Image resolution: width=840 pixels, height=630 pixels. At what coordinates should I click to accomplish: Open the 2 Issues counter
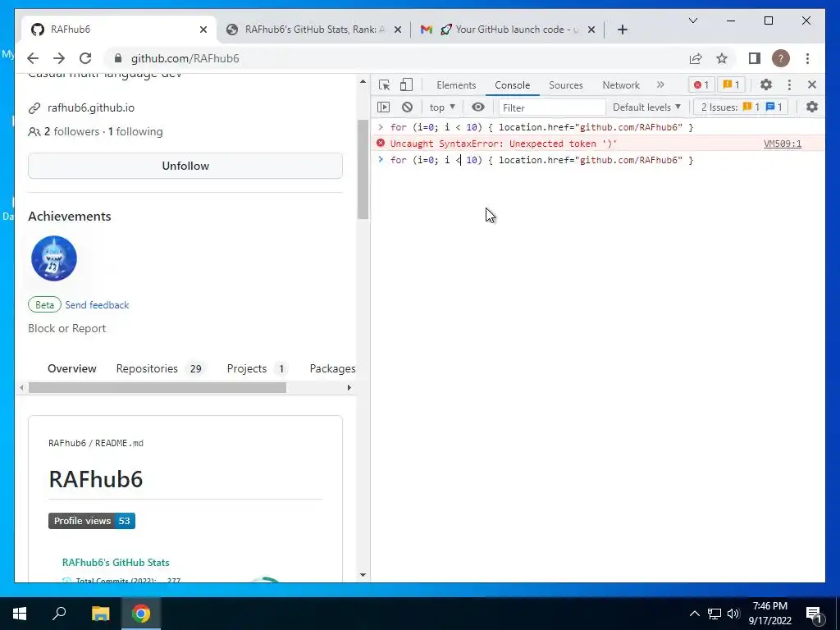(742, 107)
